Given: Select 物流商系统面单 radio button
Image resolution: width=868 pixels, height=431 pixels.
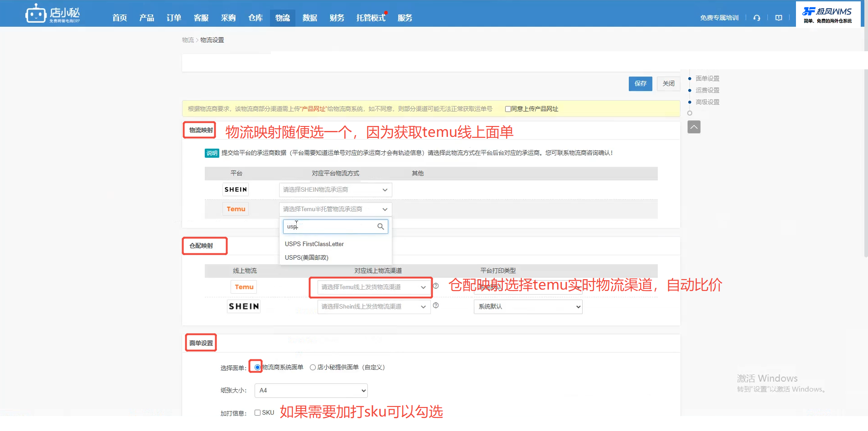Looking at the screenshot, I should click(257, 367).
